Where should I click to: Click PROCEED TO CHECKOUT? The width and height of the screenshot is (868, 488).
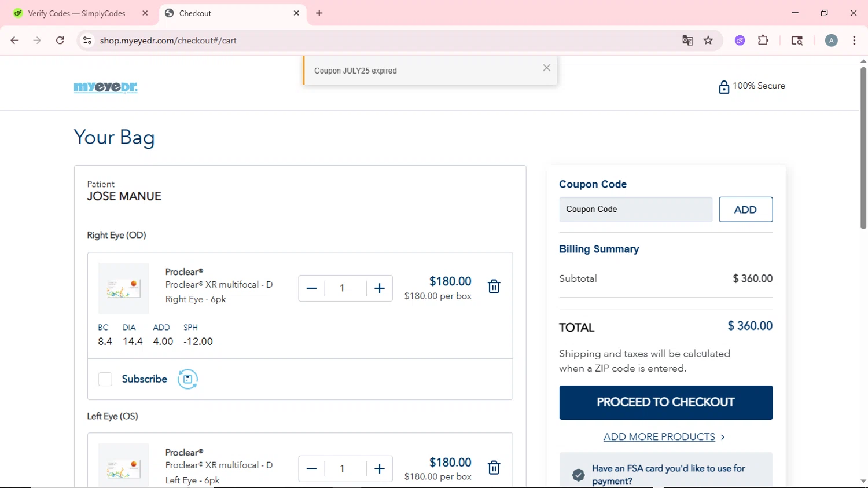pos(666,402)
